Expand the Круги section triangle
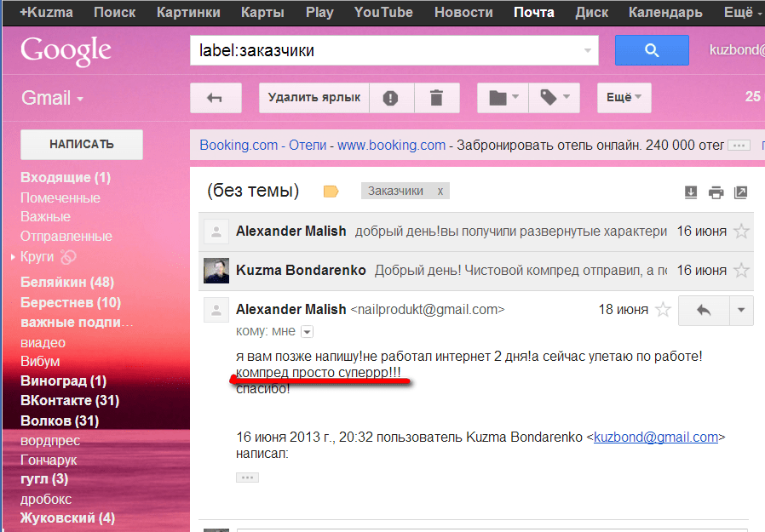This screenshot has width=765, height=532. (x=13, y=256)
